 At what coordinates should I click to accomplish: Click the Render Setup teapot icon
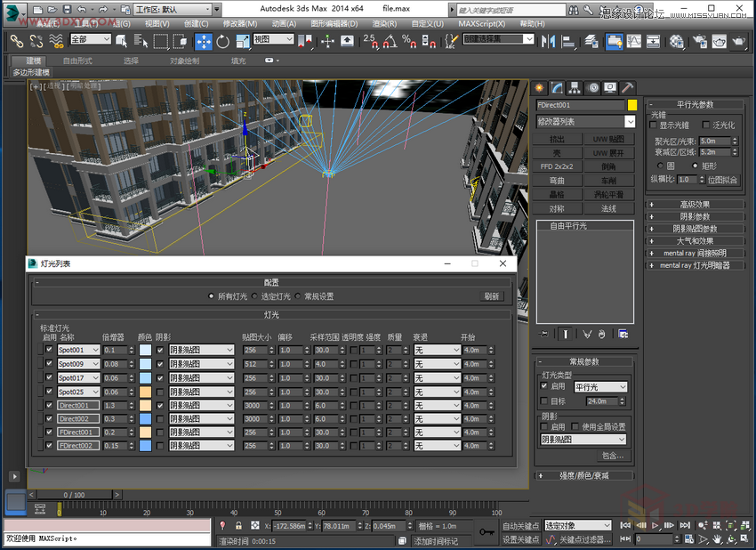click(700, 42)
